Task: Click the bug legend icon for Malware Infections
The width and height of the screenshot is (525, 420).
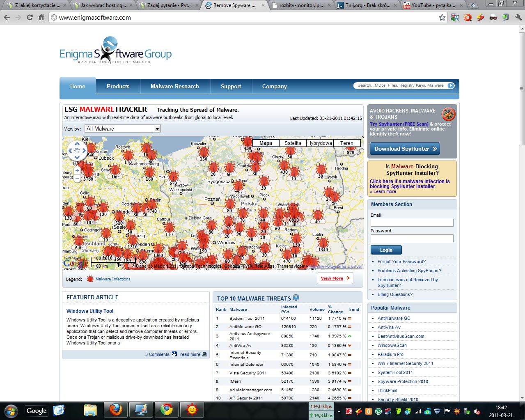Action: (x=90, y=279)
